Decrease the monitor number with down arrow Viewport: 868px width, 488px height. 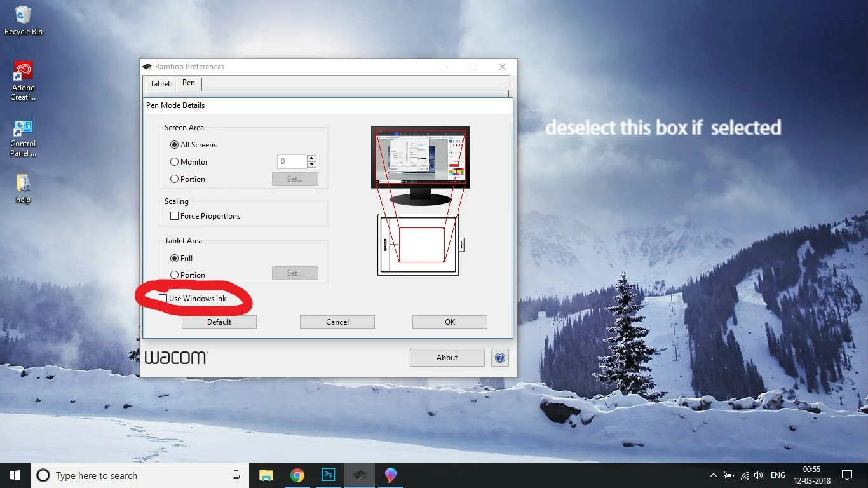point(311,165)
